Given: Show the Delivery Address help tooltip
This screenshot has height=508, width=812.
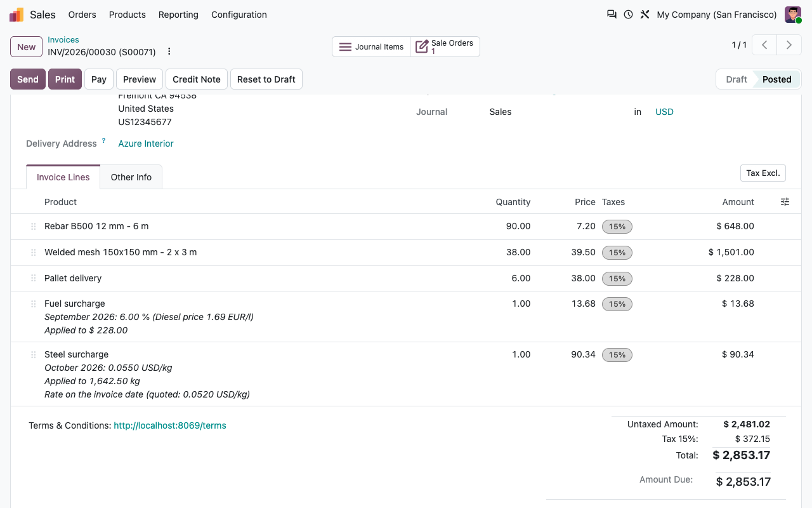Looking at the screenshot, I should [103, 140].
